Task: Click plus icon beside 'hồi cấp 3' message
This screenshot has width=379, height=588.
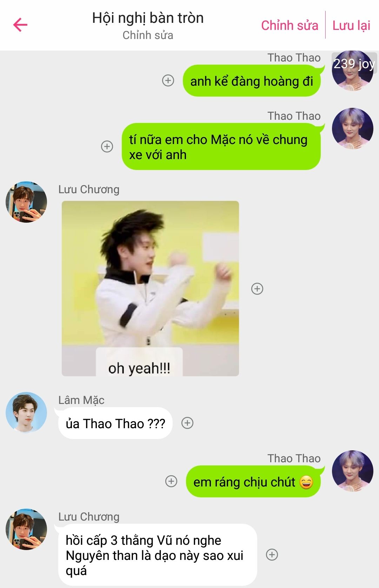Action: (x=272, y=555)
